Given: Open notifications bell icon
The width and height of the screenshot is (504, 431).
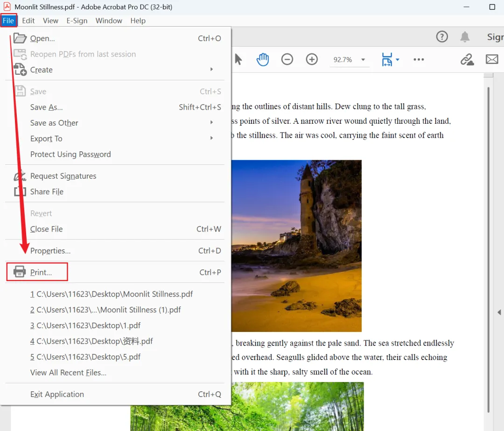Looking at the screenshot, I should coord(465,37).
